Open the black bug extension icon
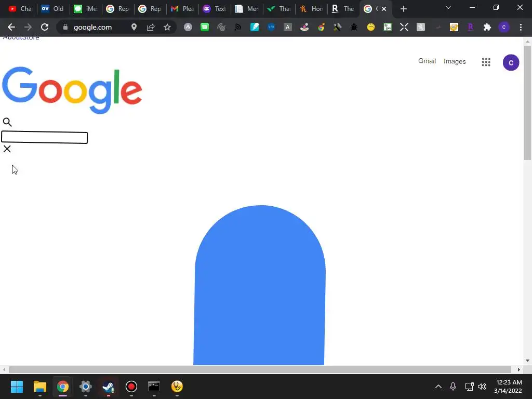Viewport: 532px width, 399px height. [x=354, y=27]
